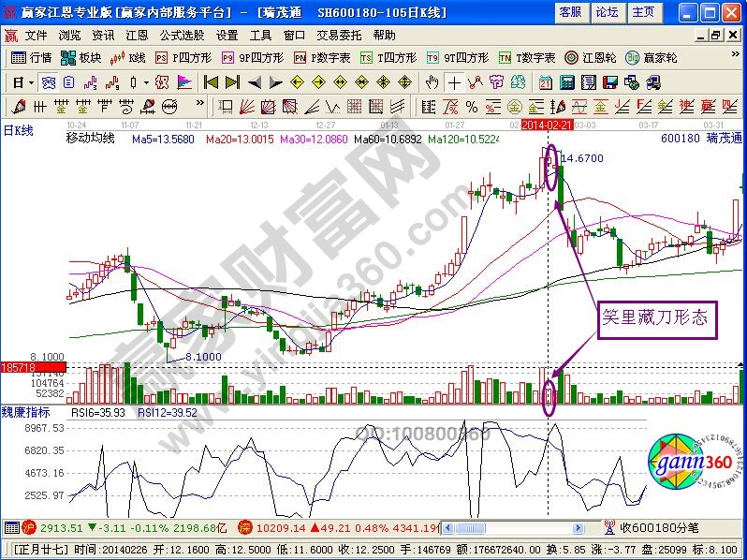Click the 客服 button in title bar
Image resolution: width=747 pixels, height=560 pixels.
click(570, 12)
